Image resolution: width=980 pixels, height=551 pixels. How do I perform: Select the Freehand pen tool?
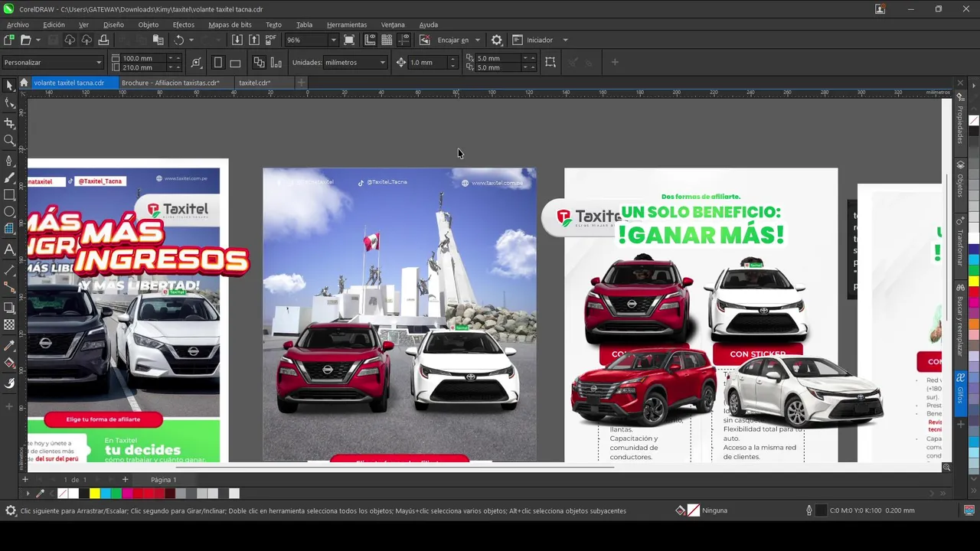pyautogui.click(x=9, y=161)
